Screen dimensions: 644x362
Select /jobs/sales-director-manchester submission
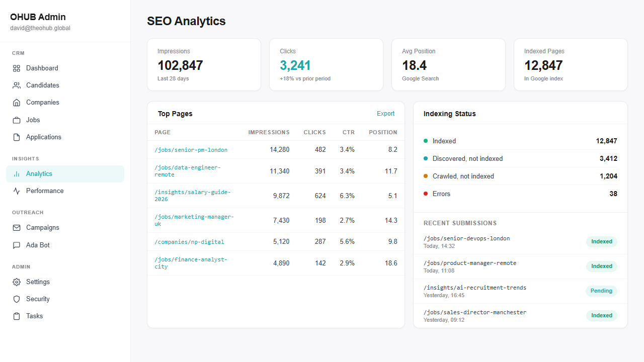pos(520,316)
